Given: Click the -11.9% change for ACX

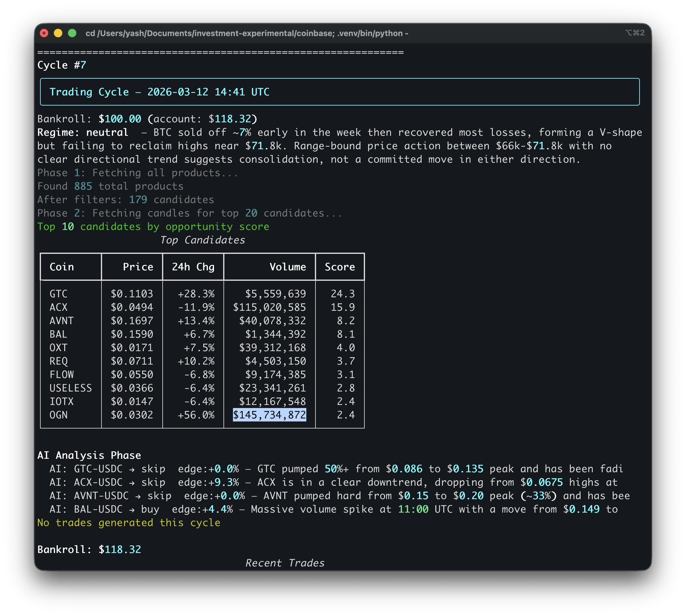Looking at the screenshot, I should (x=196, y=307).
